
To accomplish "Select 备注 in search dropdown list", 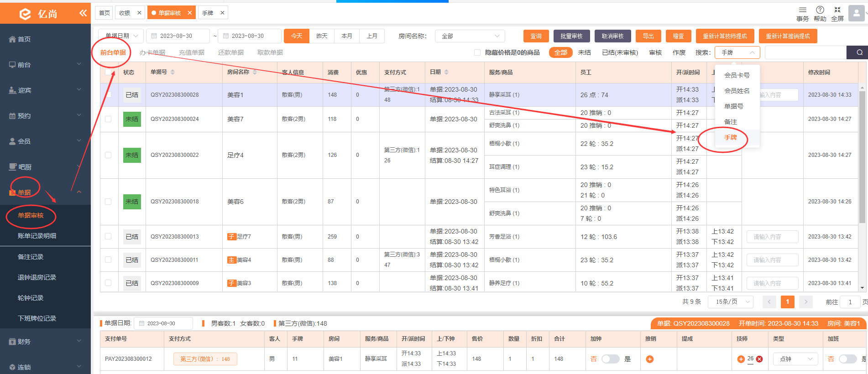I will [737, 122].
